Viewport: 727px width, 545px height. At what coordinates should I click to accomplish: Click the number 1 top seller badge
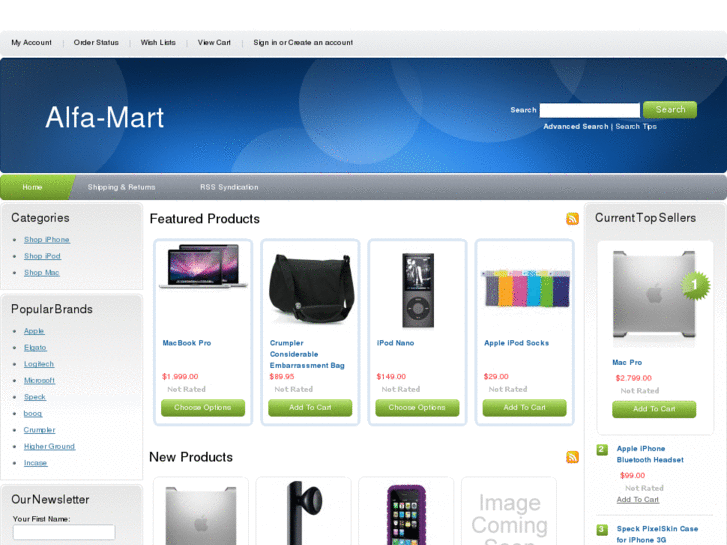point(695,285)
